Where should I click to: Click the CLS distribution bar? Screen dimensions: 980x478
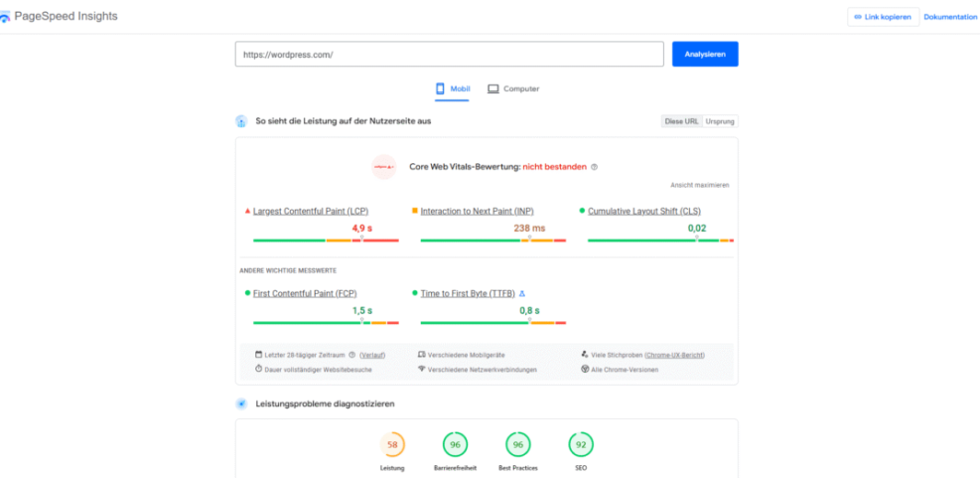[x=660, y=240]
